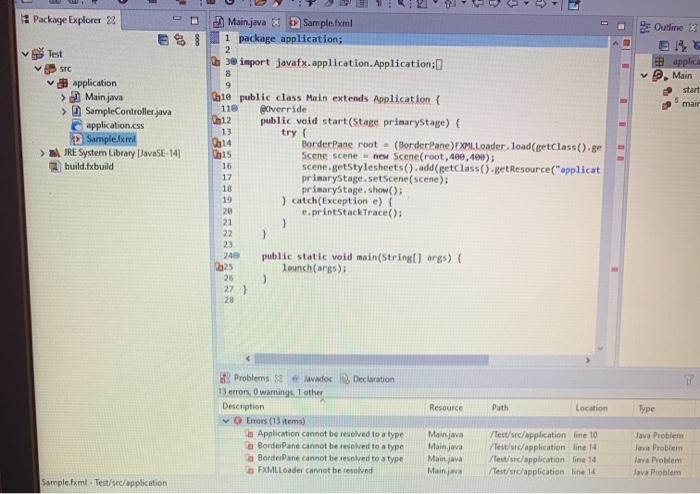700x494 pixels.
Task: Select the start method in Outline
Action: point(691,90)
